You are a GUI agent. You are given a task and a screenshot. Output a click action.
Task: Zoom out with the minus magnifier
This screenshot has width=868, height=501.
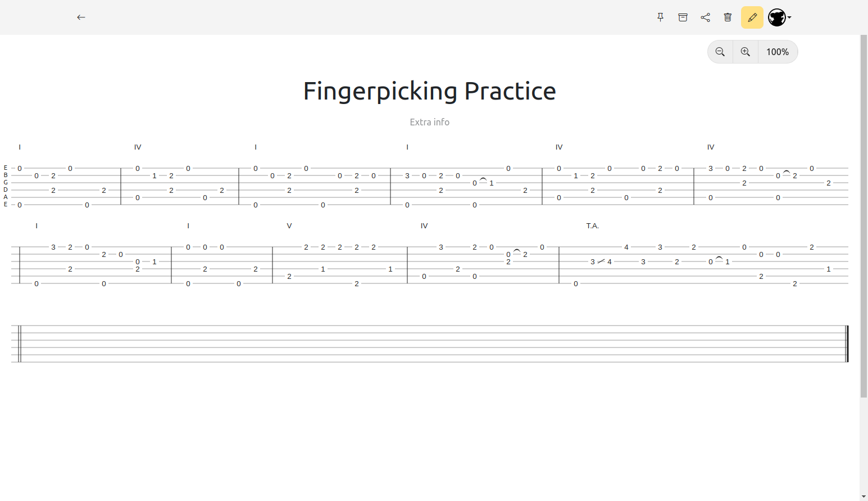(720, 52)
